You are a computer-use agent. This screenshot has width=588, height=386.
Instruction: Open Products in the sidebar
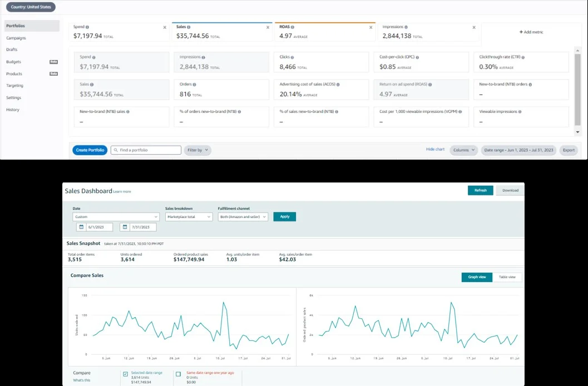coord(14,74)
